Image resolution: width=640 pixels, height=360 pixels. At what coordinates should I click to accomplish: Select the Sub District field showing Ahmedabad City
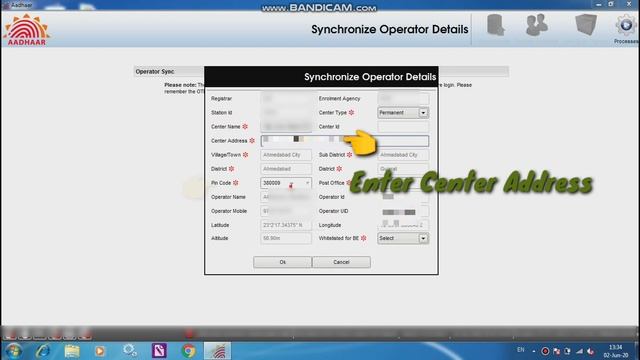pos(403,155)
